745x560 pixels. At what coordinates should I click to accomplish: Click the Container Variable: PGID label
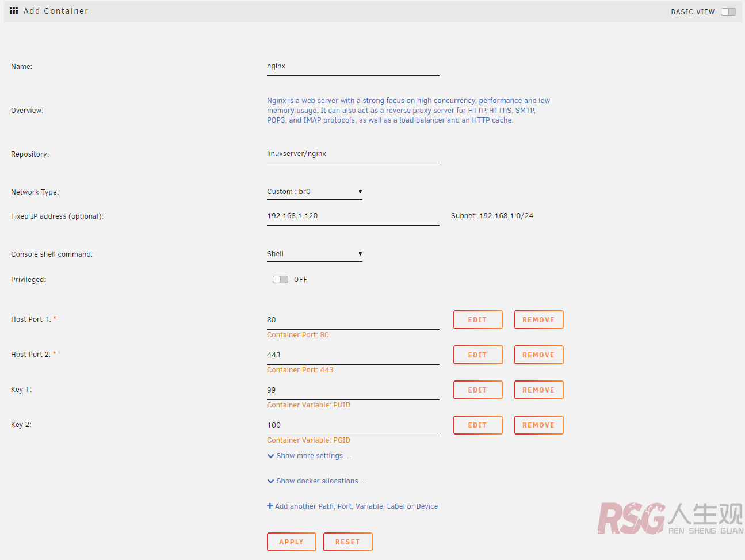pyautogui.click(x=308, y=440)
